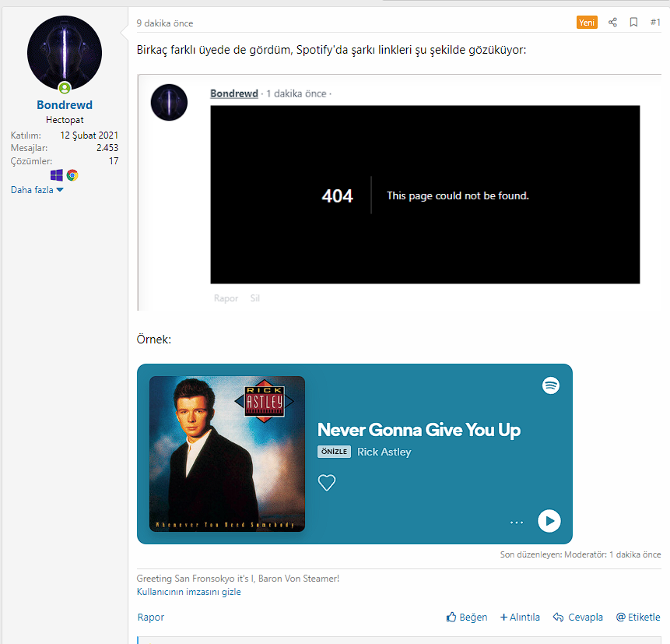The width and height of the screenshot is (670, 644).
Task: Click small Bondrewd avatar in quoted comment
Action: coord(169,102)
